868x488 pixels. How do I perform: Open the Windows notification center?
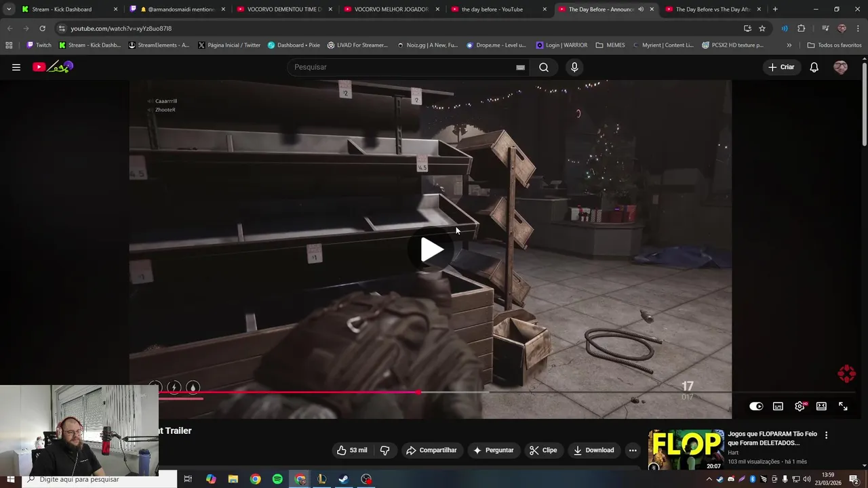[854, 479]
